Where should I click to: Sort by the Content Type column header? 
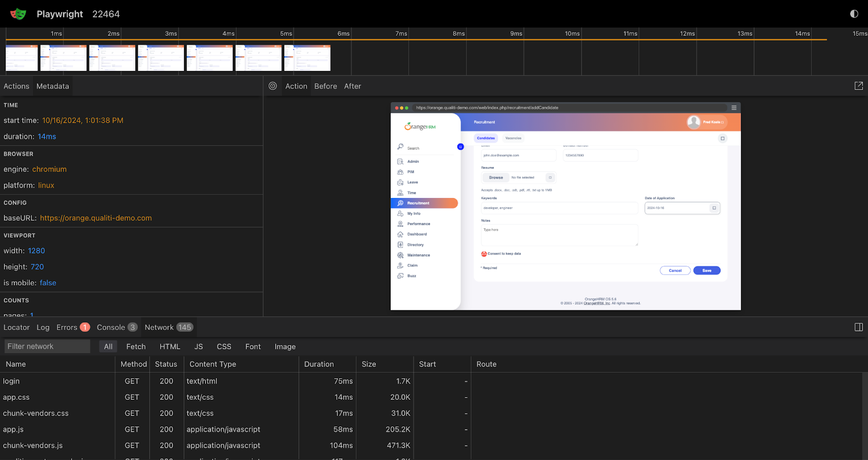click(241, 364)
